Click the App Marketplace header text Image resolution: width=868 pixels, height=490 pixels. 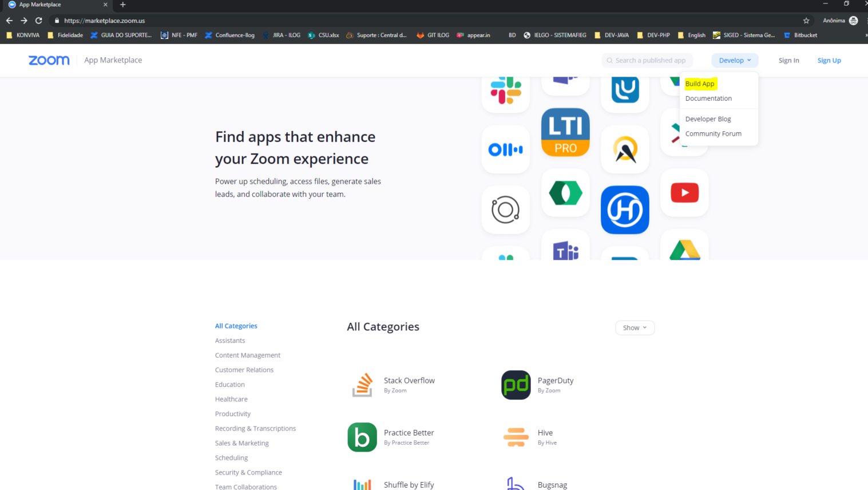pos(113,60)
